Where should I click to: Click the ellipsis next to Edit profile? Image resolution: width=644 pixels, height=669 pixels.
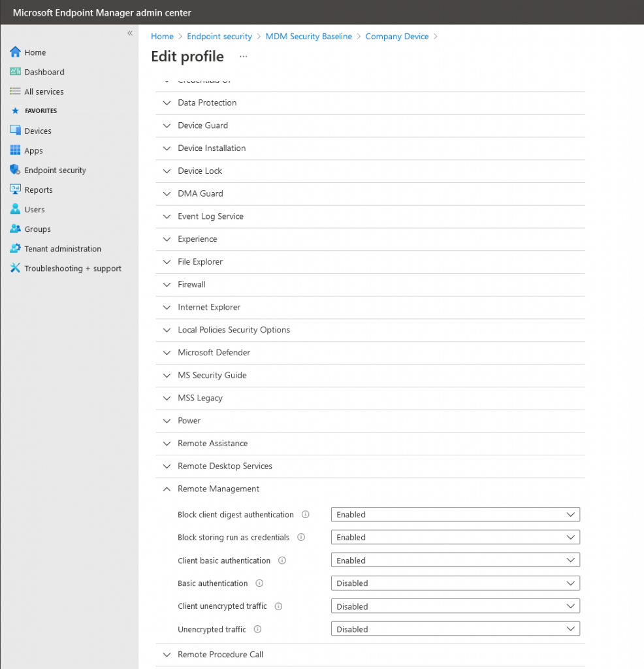[x=244, y=57]
